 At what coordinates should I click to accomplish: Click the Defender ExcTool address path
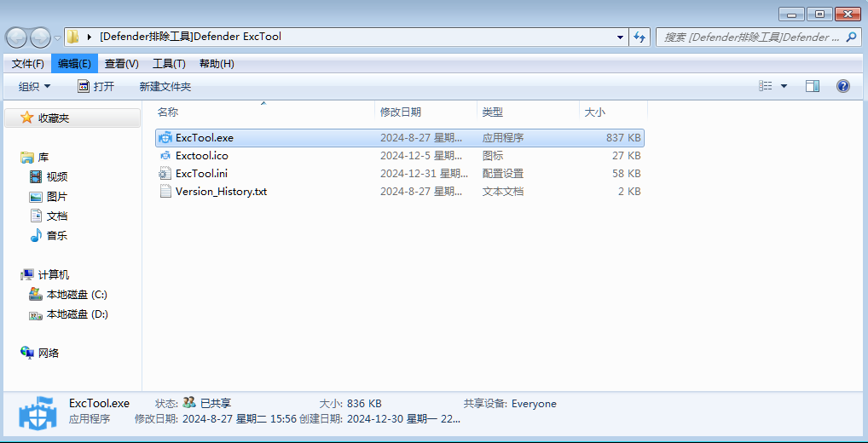190,37
